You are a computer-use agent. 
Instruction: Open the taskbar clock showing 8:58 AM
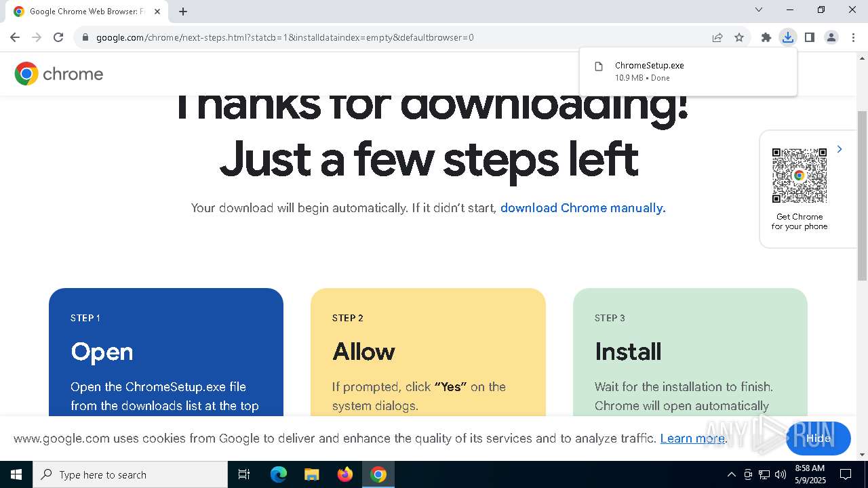pos(810,474)
